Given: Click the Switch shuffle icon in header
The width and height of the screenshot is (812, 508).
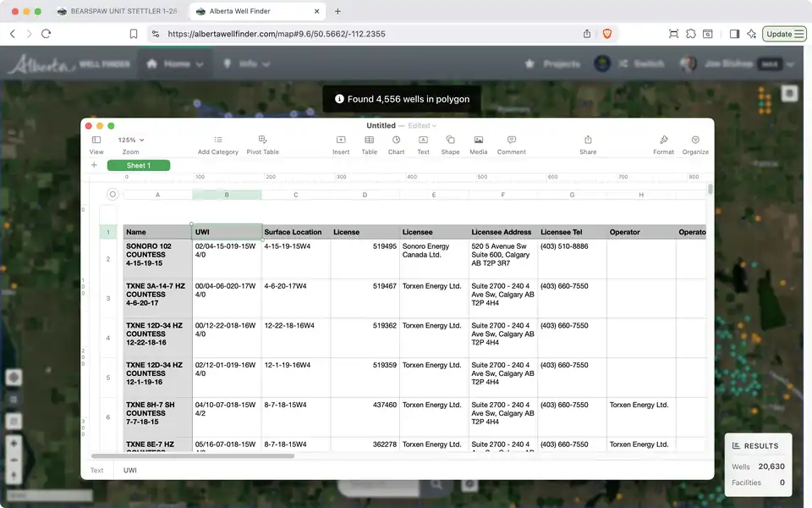Looking at the screenshot, I should pyautogui.click(x=623, y=63).
